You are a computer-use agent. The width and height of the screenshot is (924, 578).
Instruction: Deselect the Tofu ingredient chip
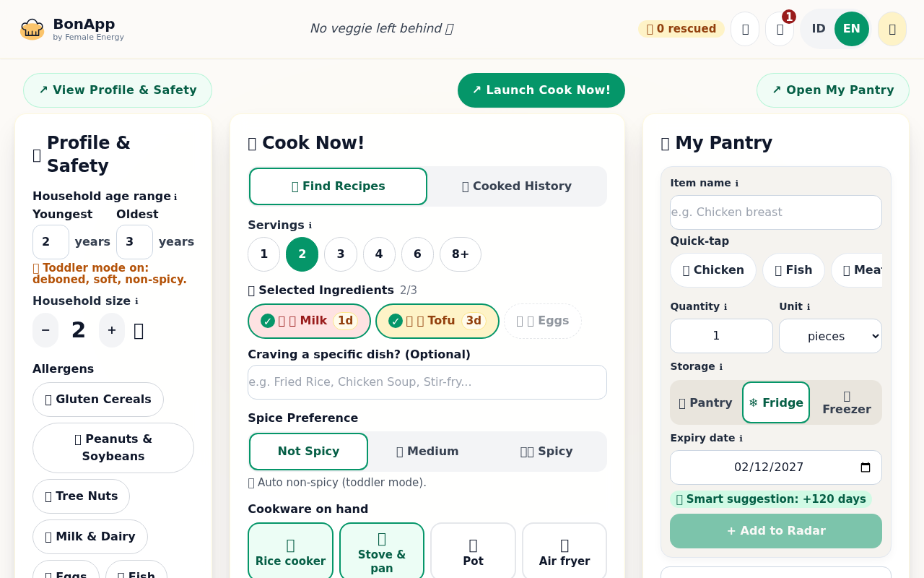pos(437,321)
